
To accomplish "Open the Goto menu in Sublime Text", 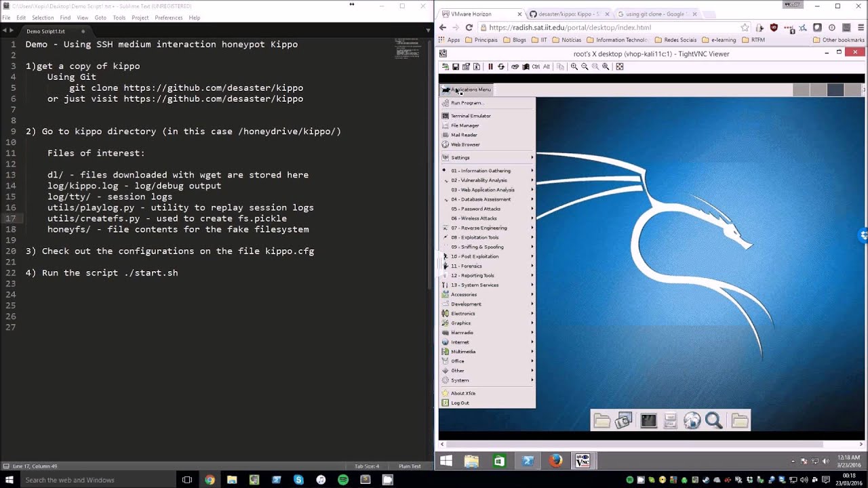I will tap(100, 18).
